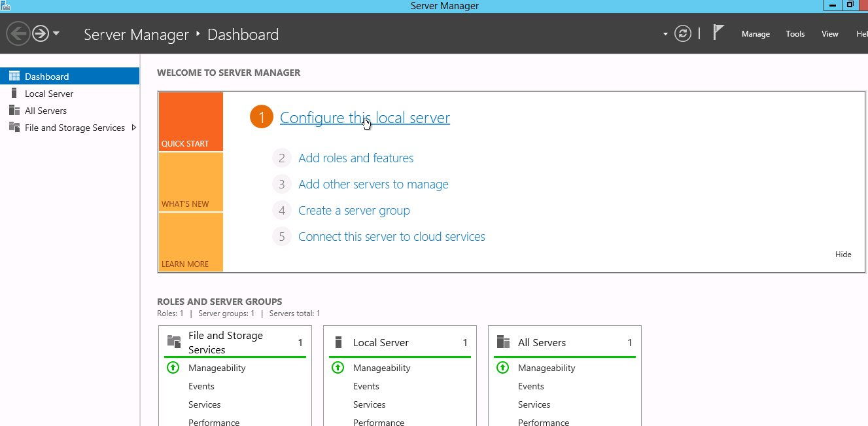Expand File and Storage Services submenu arrow
Screen dimensions: 868x426
click(x=134, y=128)
